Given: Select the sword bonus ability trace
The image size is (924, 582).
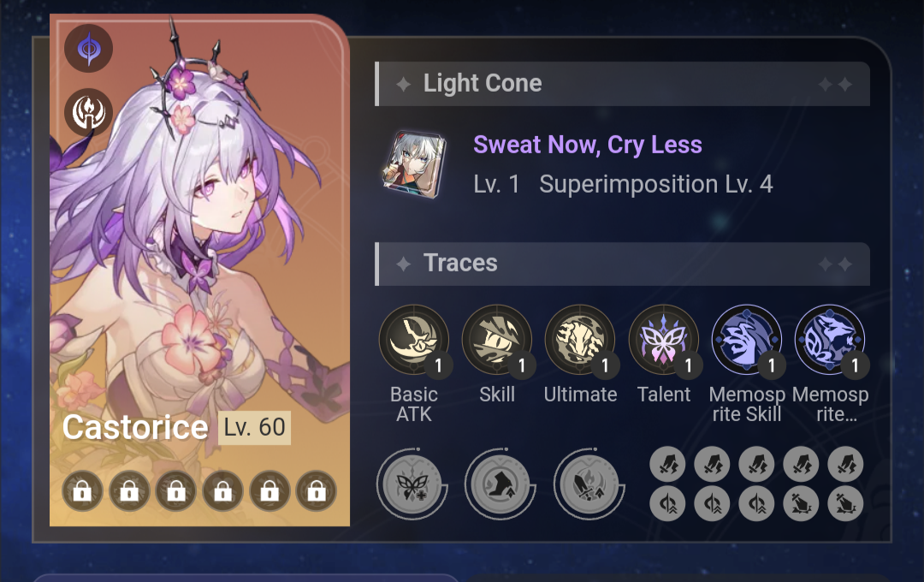Looking at the screenshot, I should pyautogui.click(x=589, y=484).
